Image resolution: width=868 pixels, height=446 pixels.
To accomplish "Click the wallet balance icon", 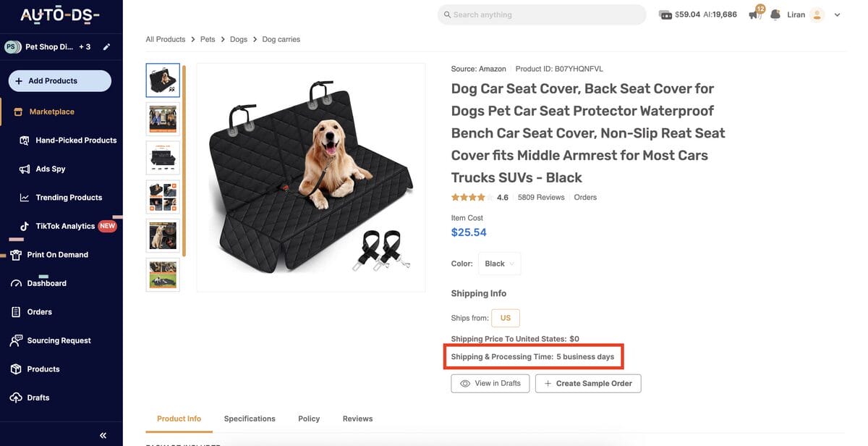I will coord(665,14).
